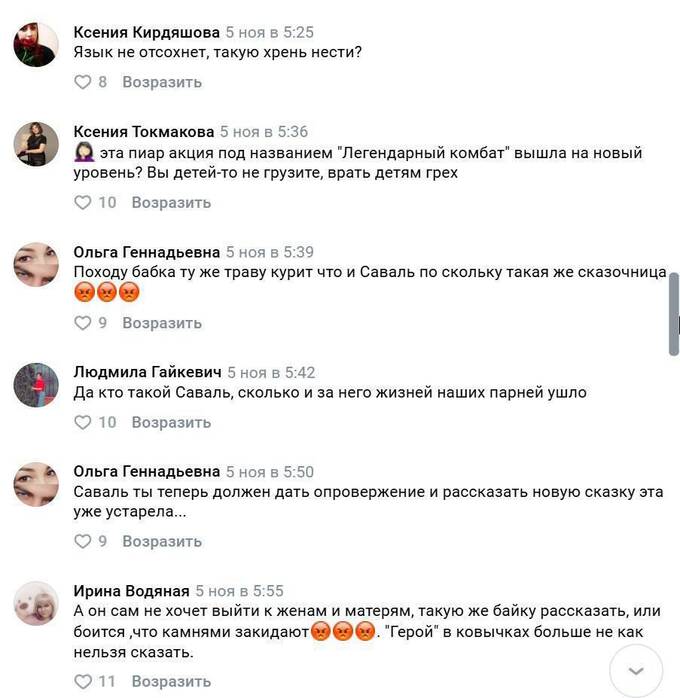
Task: Open Ирина Водяная's profile name link
Action: [131, 591]
